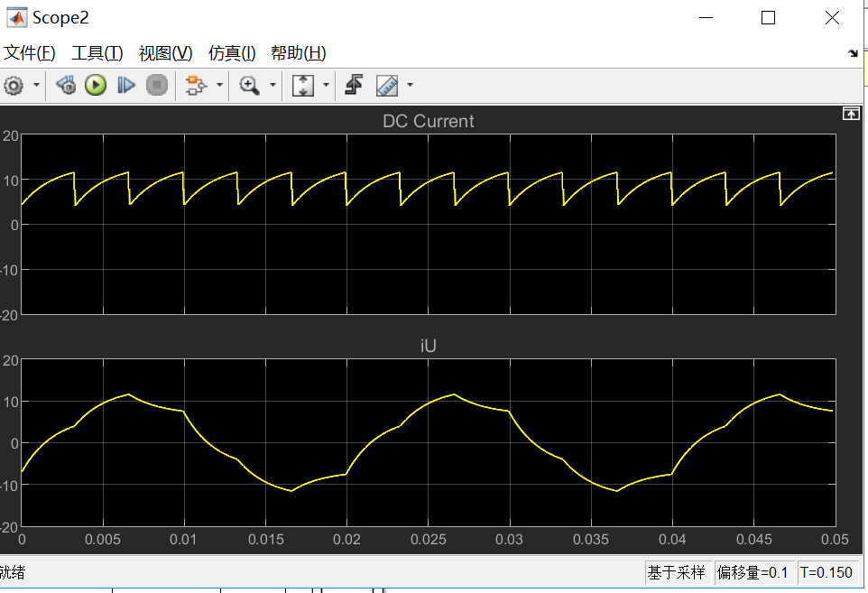Open the zoom tool dropdown arrow
Screen dimensions: 868x593
(x=272, y=85)
